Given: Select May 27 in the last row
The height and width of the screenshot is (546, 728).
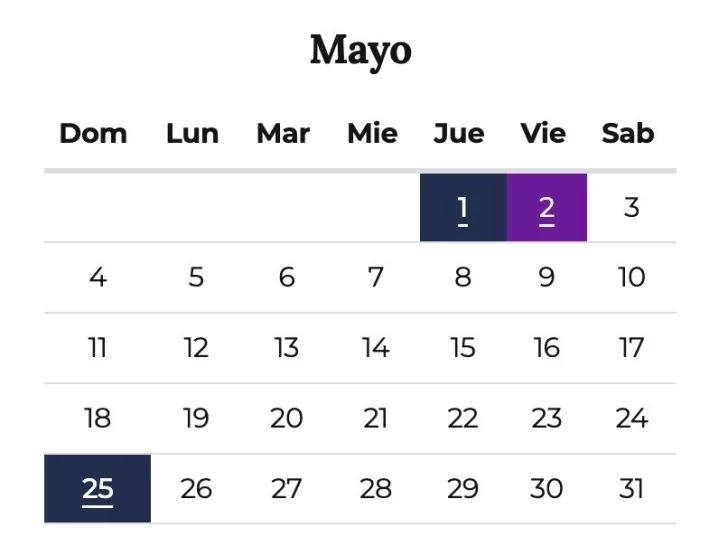Looking at the screenshot, I should pyautogui.click(x=287, y=489).
